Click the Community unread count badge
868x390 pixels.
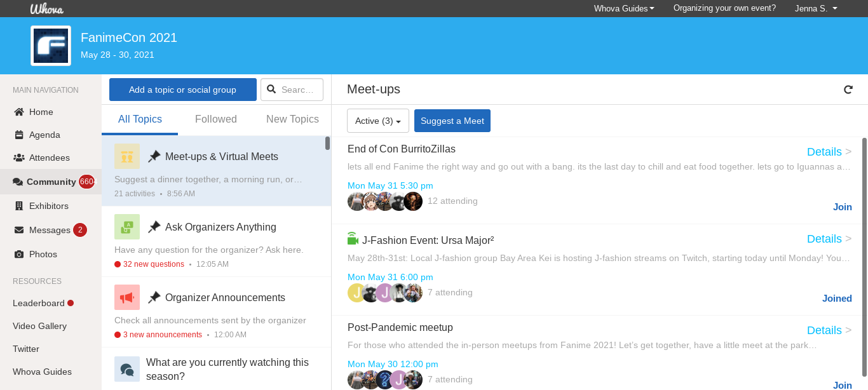tap(87, 182)
